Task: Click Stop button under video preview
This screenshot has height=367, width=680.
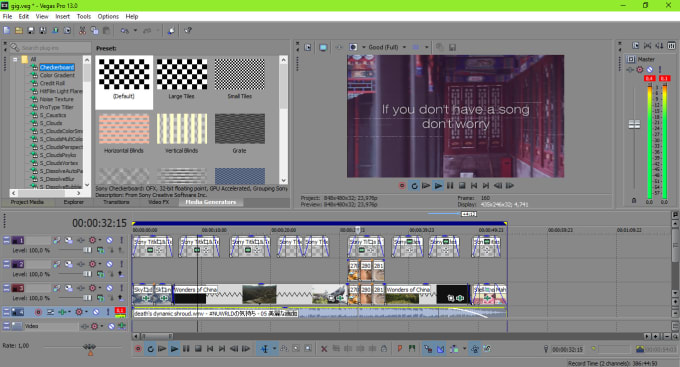Action: (462, 186)
